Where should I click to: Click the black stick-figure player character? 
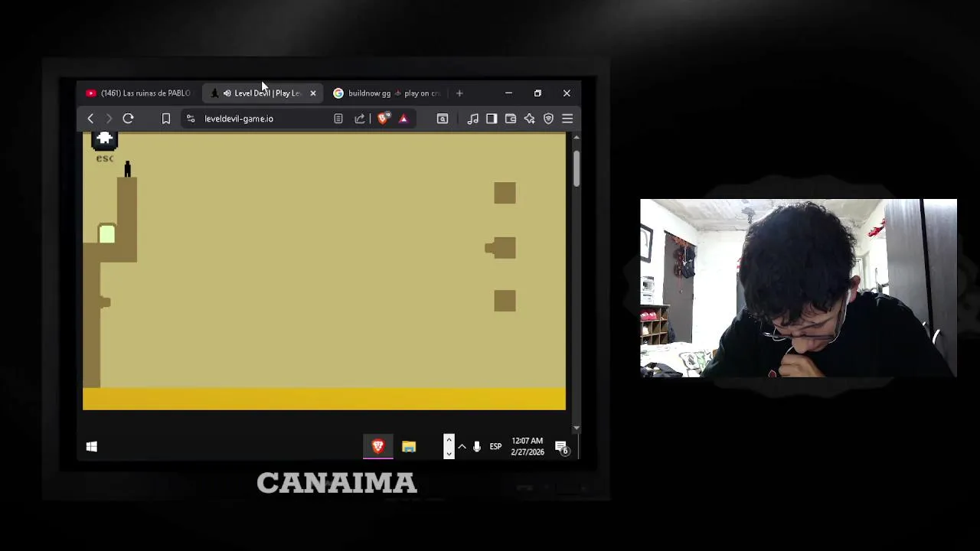(128, 168)
